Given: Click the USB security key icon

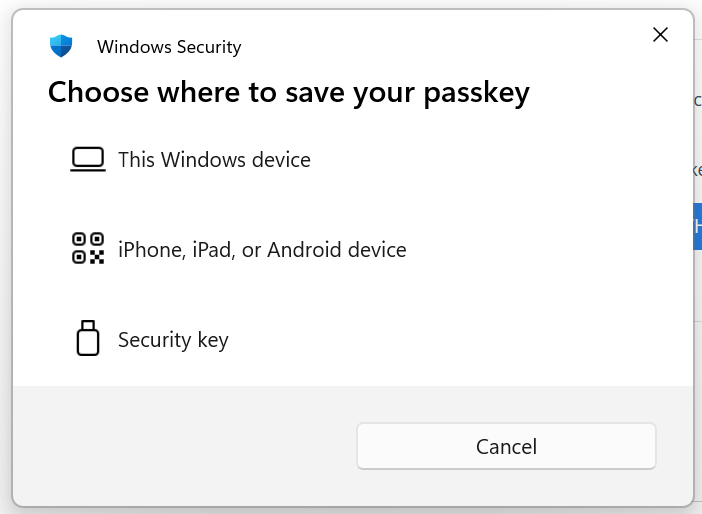Looking at the screenshot, I should tap(88, 339).
